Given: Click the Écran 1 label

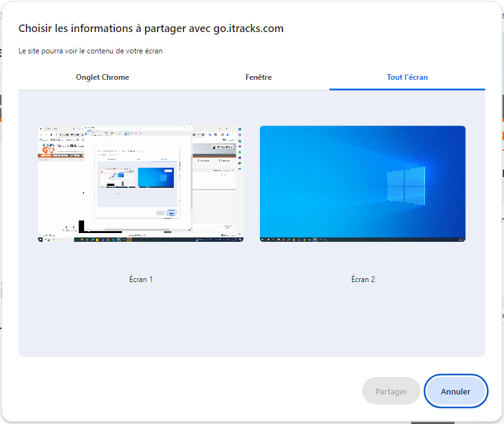Looking at the screenshot, I should point(141,280).
